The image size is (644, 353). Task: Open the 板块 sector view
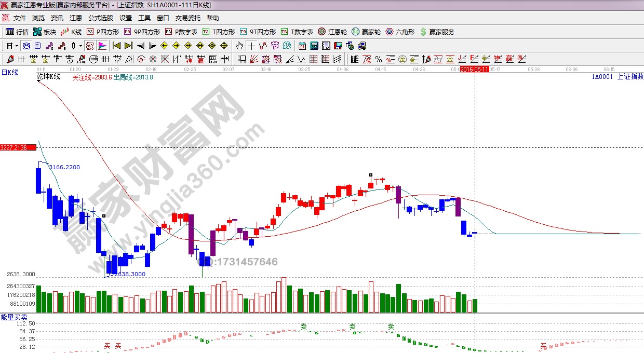click(x=44, y=32)
